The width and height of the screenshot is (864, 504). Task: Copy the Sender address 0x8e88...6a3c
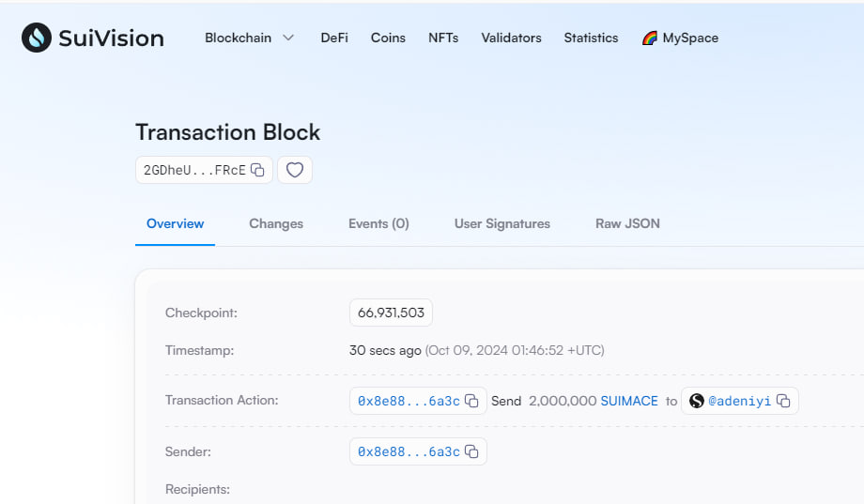coord(471,451)
